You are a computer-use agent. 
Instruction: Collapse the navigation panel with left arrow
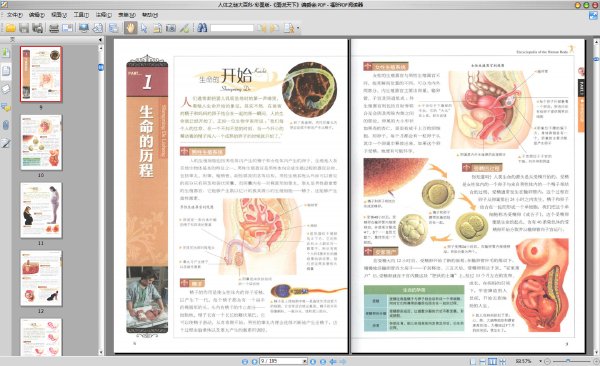click(x=100, y=39)
